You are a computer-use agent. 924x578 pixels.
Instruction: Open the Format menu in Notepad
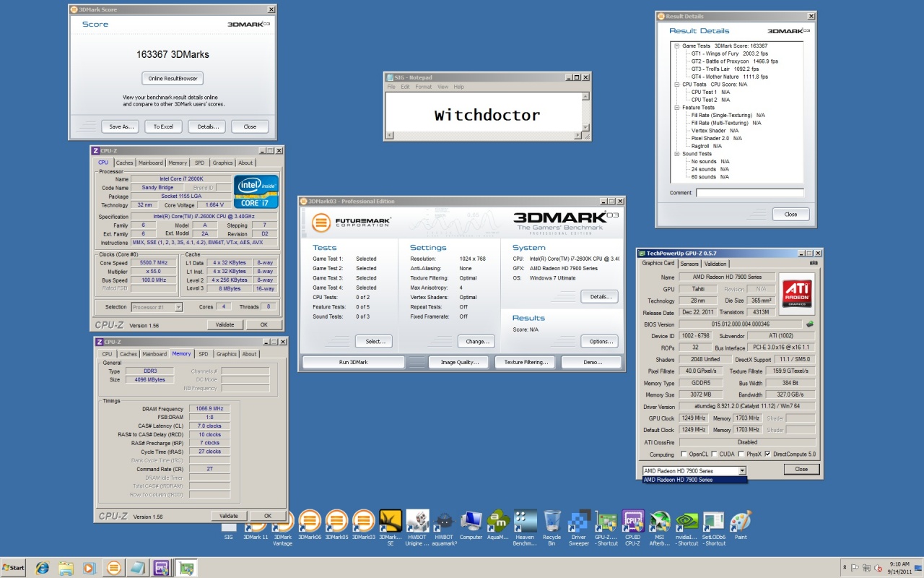click(x=423, y=87)
